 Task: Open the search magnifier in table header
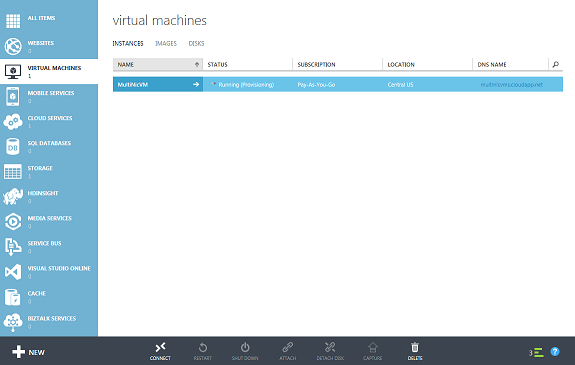pyautogui.click(x=556, y=65)
